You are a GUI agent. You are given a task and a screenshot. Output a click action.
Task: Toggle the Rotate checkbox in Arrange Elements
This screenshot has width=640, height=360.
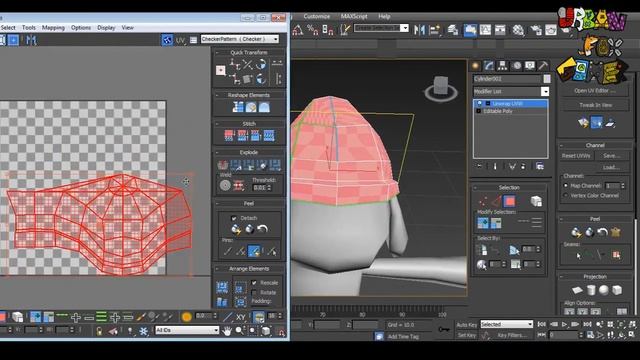[254, 293]
